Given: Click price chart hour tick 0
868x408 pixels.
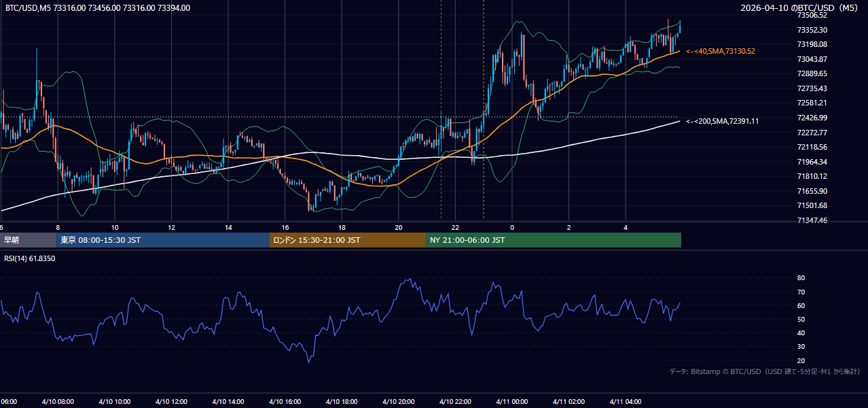Looking at the screenshot, I should pyautogui.click(x=512, y=228).
